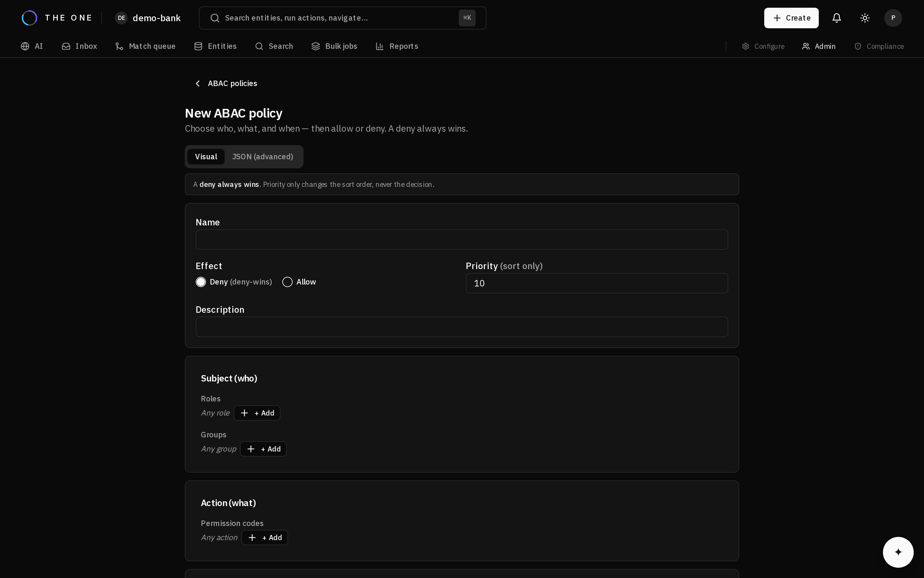Image resolution: width=924 pixels, height=578 pixels.
Task: Click back chevron beside ABAC policies
Action: pos(197,83)
